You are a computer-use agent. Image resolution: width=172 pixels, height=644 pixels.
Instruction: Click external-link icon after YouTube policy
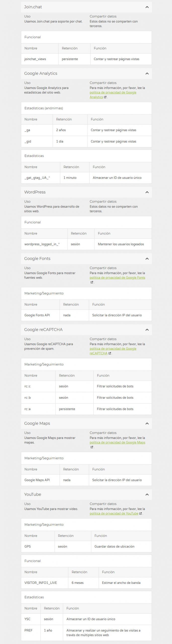click(141, 513)
